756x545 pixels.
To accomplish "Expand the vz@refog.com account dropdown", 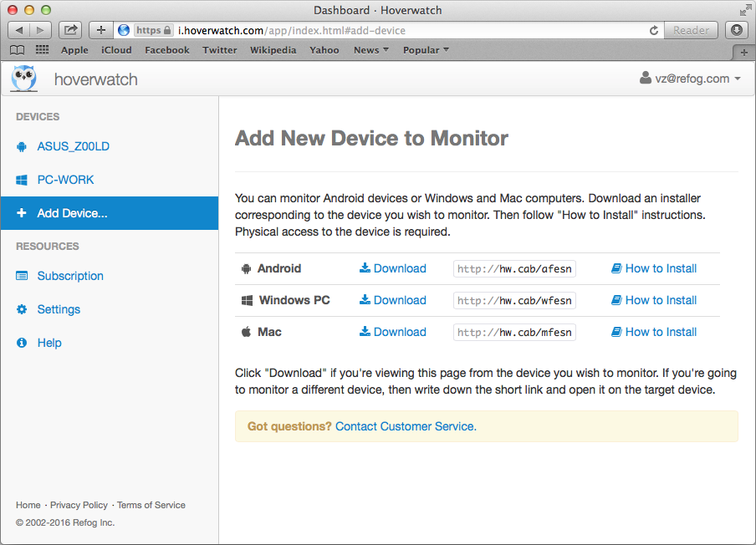I will click(x=691, y=79).
